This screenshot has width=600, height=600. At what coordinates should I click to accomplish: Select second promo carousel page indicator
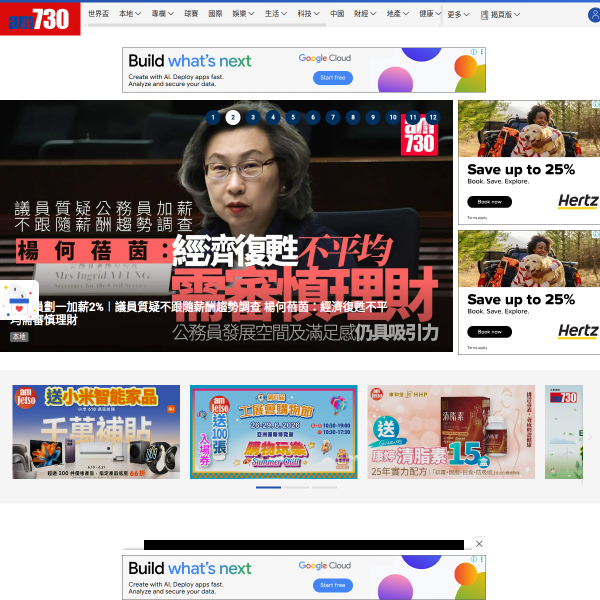(296, 488)
